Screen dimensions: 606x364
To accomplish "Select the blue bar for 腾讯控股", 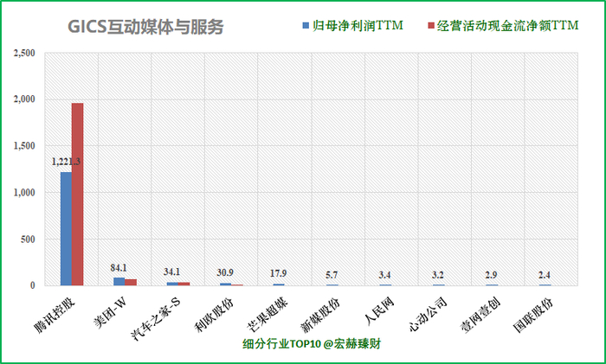I will click(x=66, y=228).
